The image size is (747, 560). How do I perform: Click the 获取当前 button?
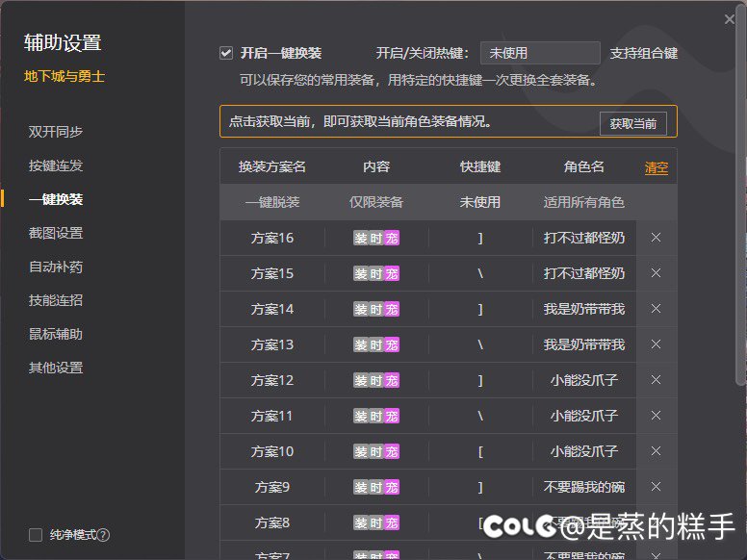click(633, 124)
